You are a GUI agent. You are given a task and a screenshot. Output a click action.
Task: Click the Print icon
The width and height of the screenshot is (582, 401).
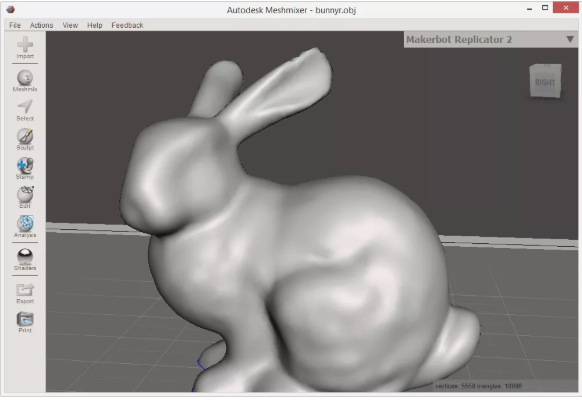click(x=25, y=319)
